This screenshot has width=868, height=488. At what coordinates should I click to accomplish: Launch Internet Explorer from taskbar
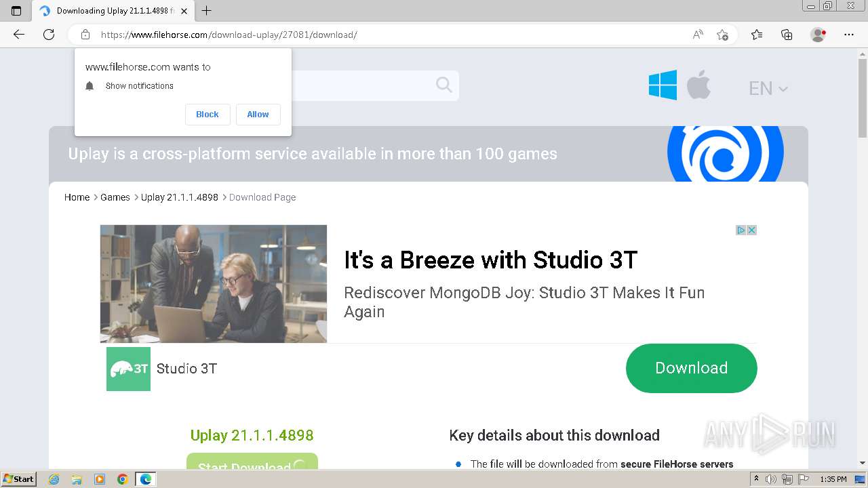coord(54,479)
